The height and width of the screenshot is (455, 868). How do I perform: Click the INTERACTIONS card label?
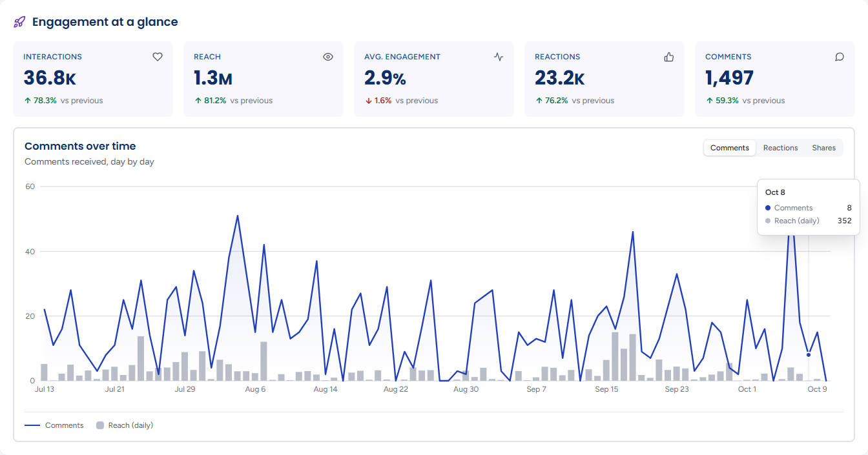pos(52,57)
